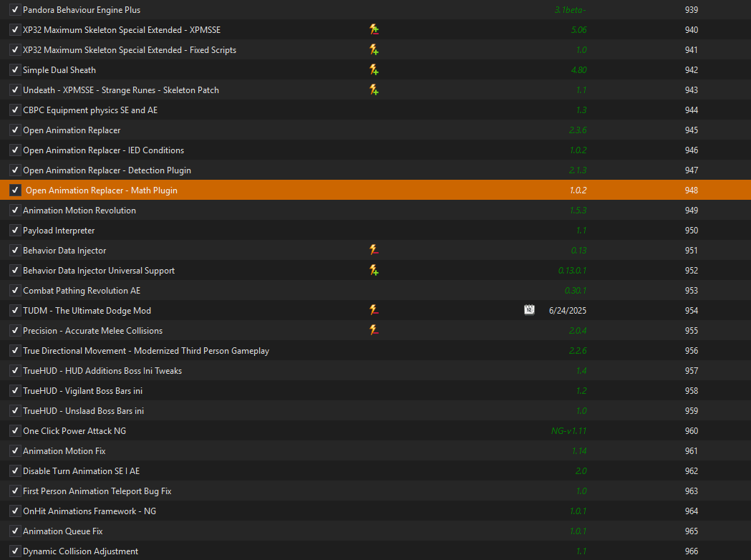This screenshot has height=560, width=751.
Task: Toggle Animation Motion Revolution checkbox
Action: pyautogui.click(x=15, y=211)
